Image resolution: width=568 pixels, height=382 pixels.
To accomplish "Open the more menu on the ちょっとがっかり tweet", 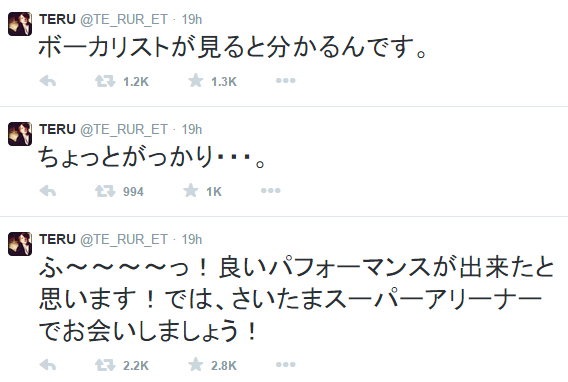I will [271, 190].
